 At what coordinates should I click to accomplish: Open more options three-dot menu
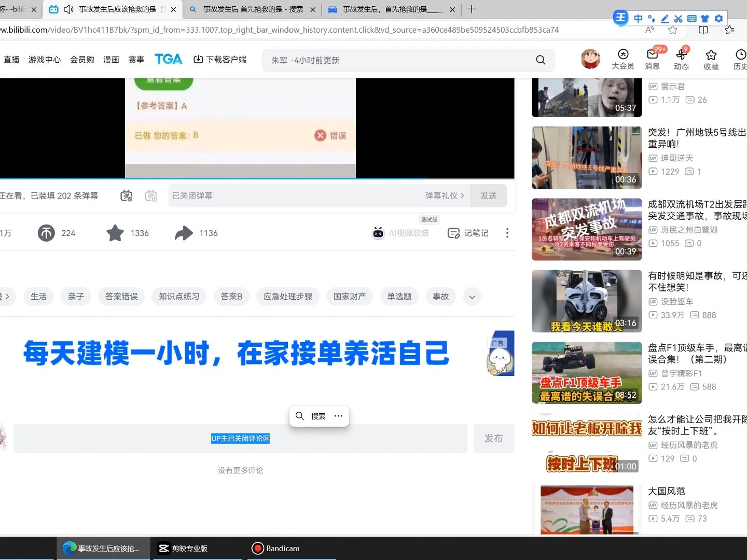click(x=507, y=233)
